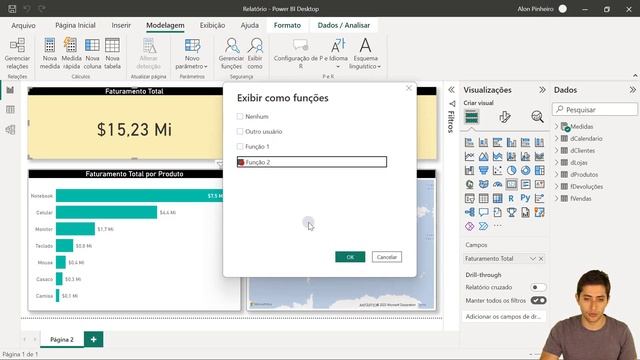The image size is (640, 360).
Task: Click Adicionar os campos de drill-through
Action: tap(504, 316)
